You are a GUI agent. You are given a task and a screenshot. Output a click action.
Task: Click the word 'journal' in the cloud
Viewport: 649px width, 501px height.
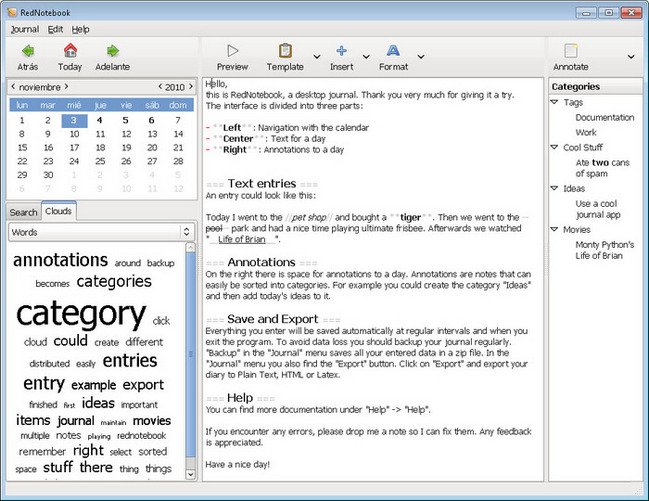click(76, 421)
